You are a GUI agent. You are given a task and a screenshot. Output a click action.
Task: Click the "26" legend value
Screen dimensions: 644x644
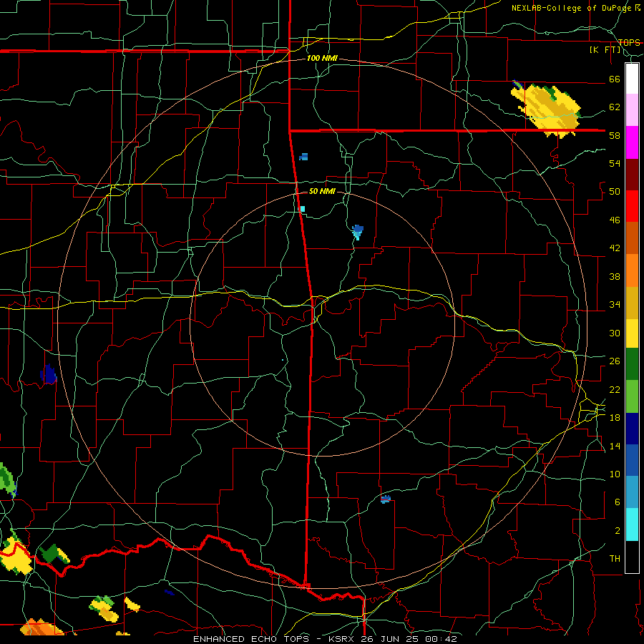click(x=615, y=361)
